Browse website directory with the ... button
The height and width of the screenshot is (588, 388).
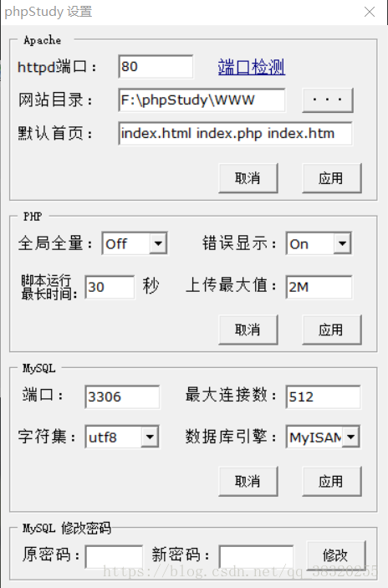[328, 100]
